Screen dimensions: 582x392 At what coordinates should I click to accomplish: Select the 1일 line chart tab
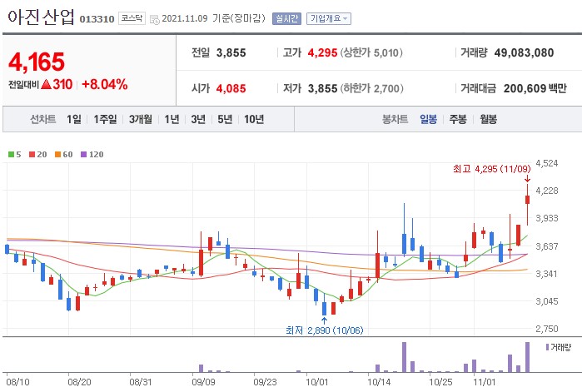tap(74, 119)
